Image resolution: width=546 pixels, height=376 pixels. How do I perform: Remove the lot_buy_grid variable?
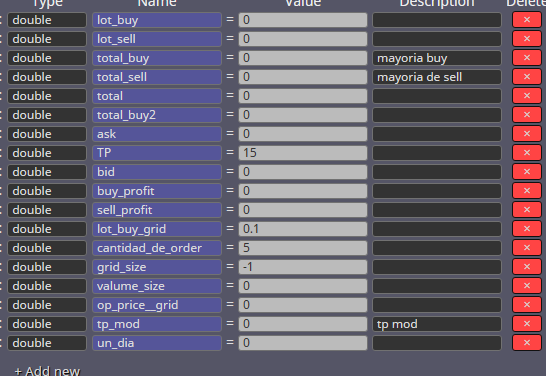[x=527, y=229]
